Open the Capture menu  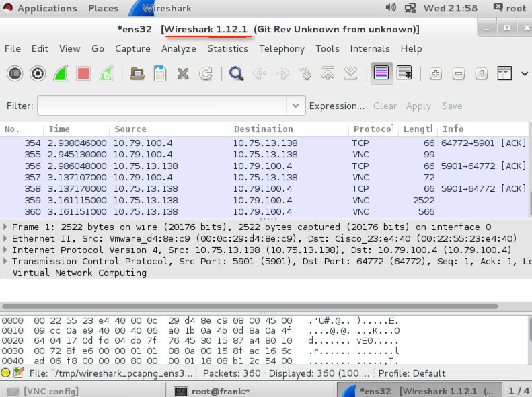[x=132, y=49]
